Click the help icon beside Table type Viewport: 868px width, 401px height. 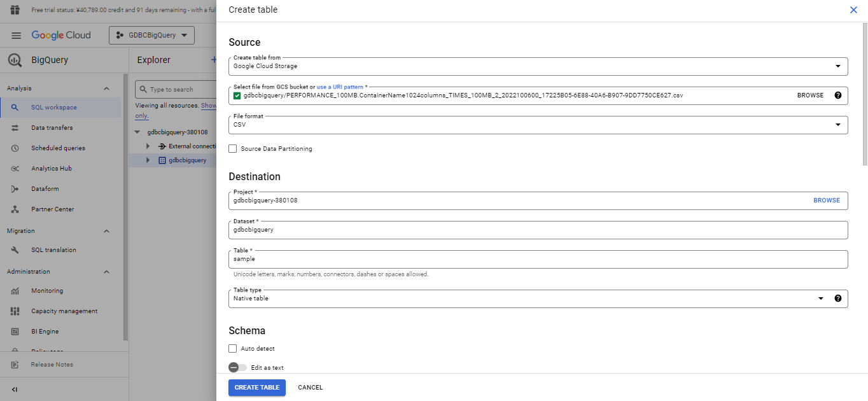tap(837, 299)
